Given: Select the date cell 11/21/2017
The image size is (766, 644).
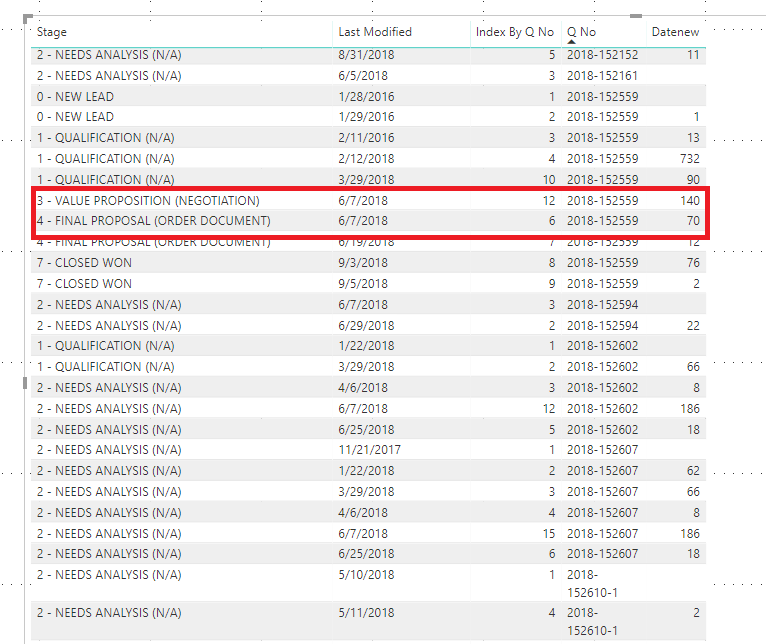Looking at the screenshot, I should click(x=369, y=450).
